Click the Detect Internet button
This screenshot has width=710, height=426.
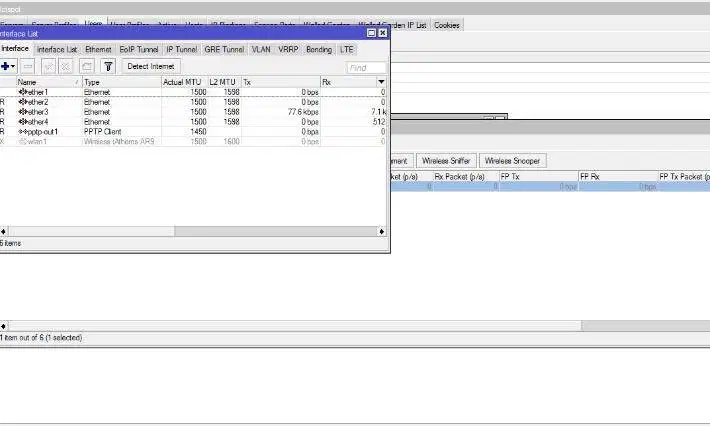[151, 67]
